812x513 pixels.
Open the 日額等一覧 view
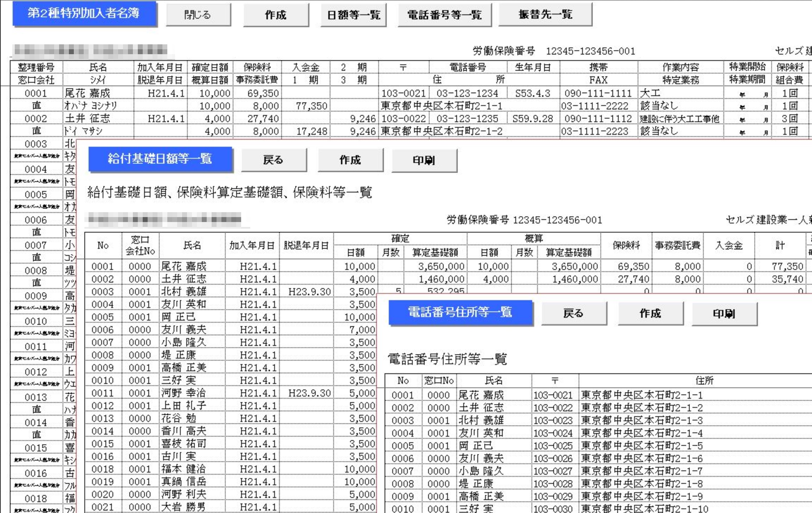pos(354,15)
